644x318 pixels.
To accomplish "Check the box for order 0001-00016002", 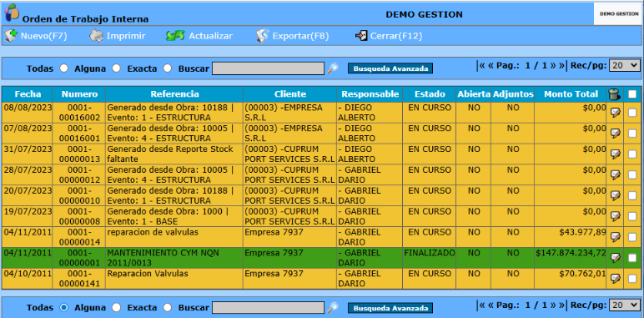I will coord(632,112).
